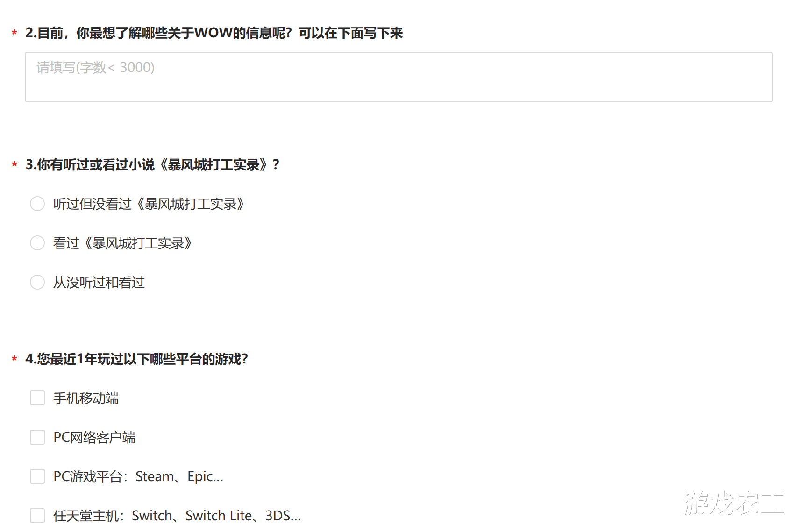The height and width of the screenshot is (532, 798).
Task: Click the label text 看过《暴风城打工实录》
Action: [123, 243]
